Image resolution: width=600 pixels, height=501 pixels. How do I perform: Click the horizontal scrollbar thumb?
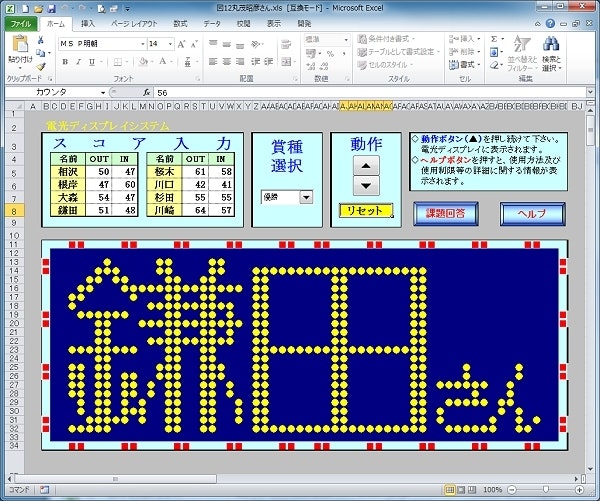[116, 479]
